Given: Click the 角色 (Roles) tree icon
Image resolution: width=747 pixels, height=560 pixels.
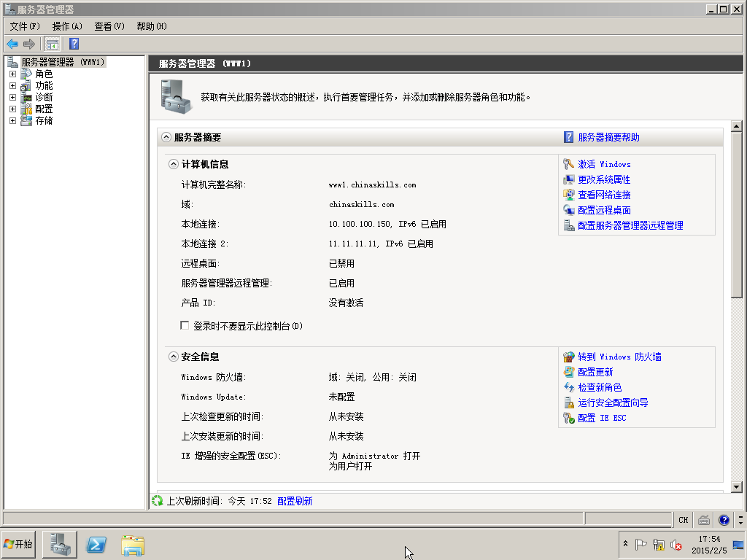Looking at the screenshot, I should click(x=27, y=74).
